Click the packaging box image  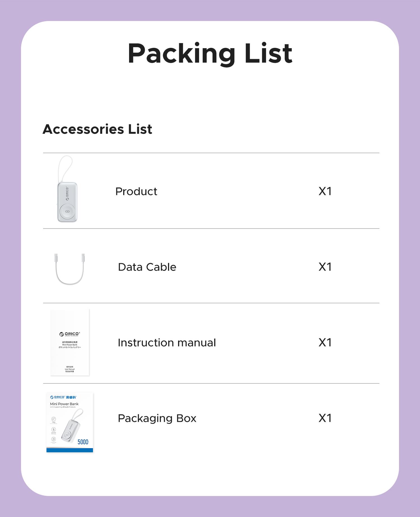(70, 422)
